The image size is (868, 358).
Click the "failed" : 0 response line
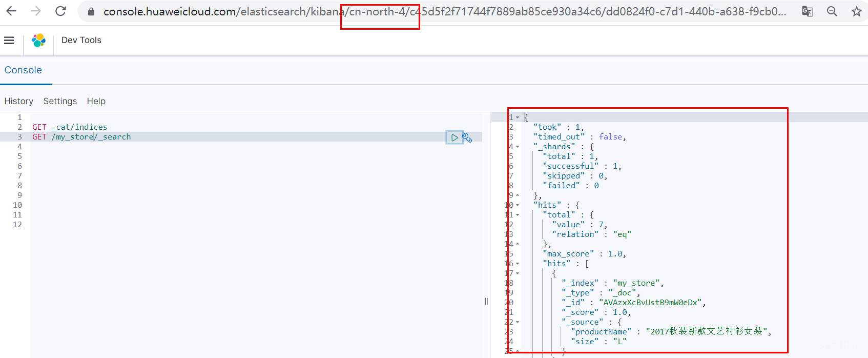click(x=570, y=186)
